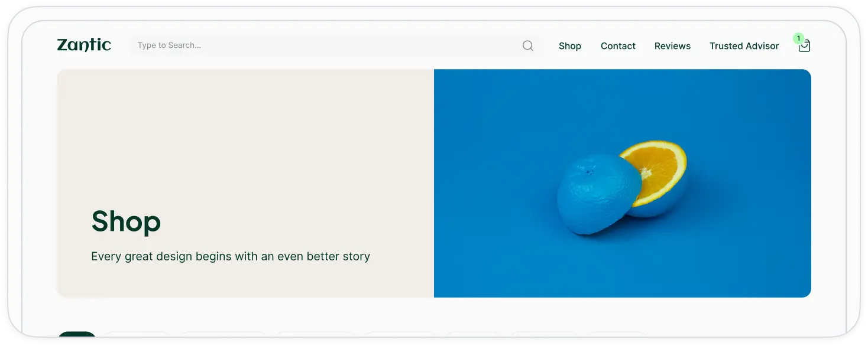Open the shopping bag cart icon

[x=804, y=47]
